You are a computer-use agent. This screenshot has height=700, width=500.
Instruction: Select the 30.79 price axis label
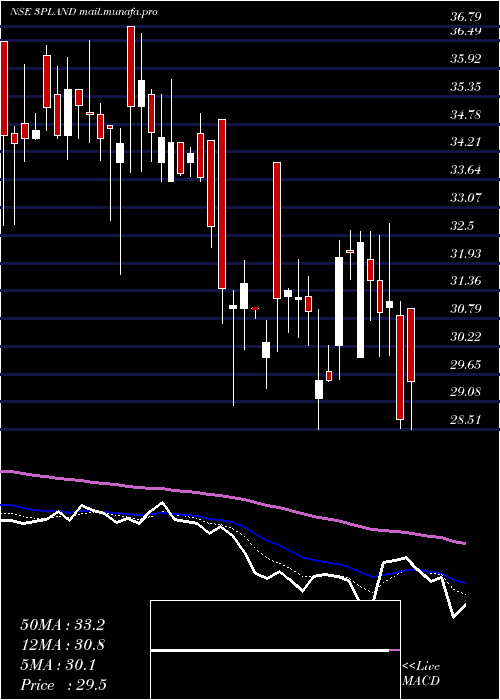466,308
